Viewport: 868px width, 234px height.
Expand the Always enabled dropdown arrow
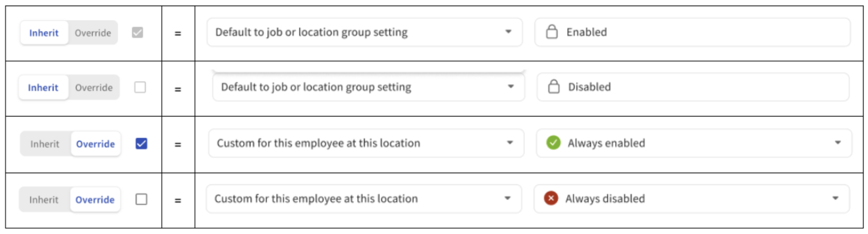click(838, 142)
